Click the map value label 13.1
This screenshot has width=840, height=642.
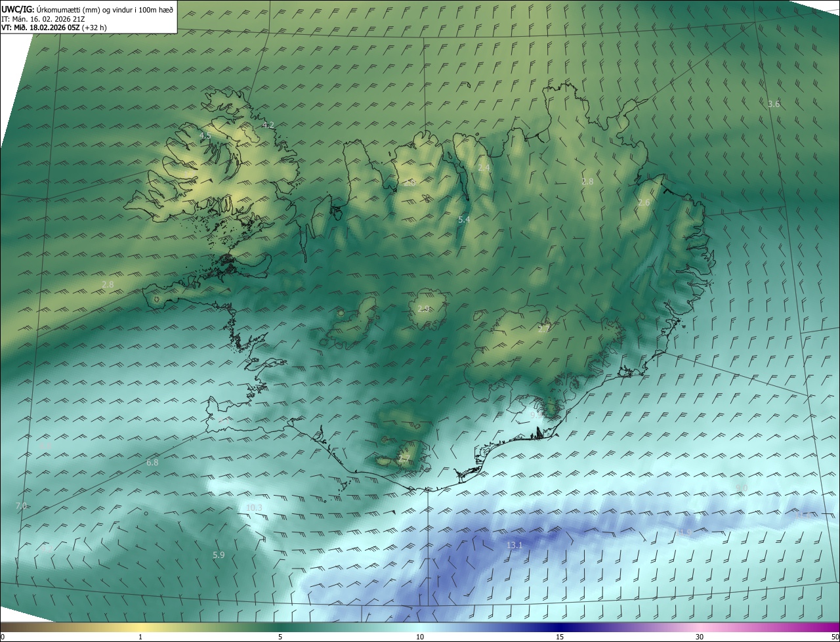point(514,545)
